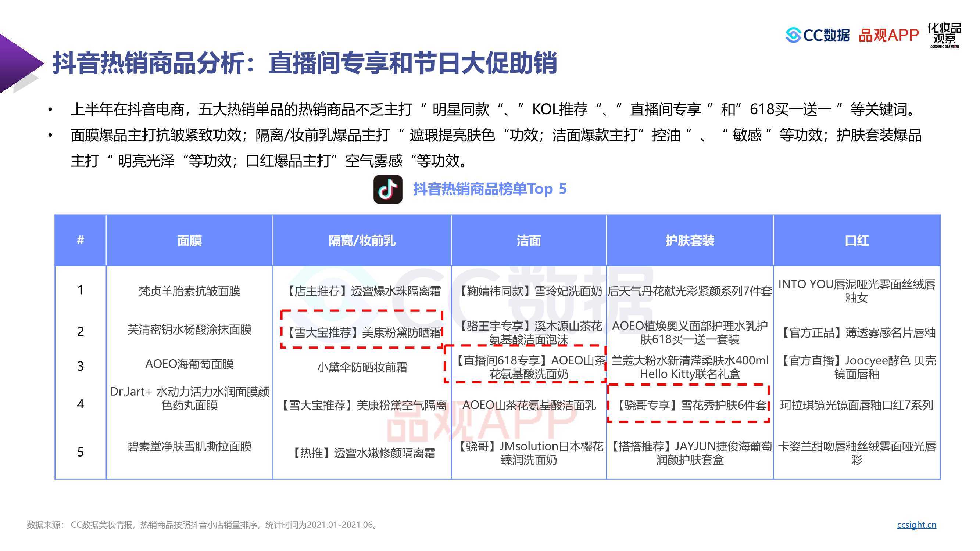This screenshot has height=551, width=980.
Task: Select cell 后天气丹花献光彩紧颜系列7件套
Action: 690,291
